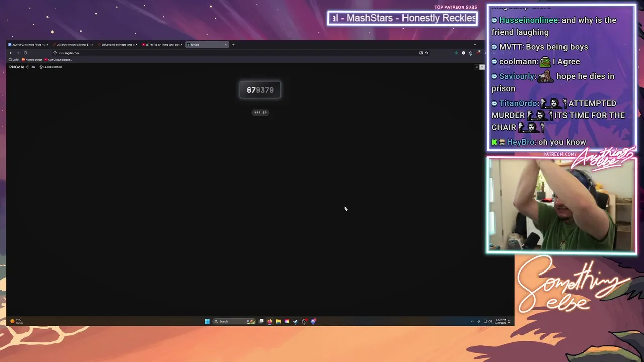644x362 pixels.
Task: Select the RNGdle tab
Action: coord(207,45)
